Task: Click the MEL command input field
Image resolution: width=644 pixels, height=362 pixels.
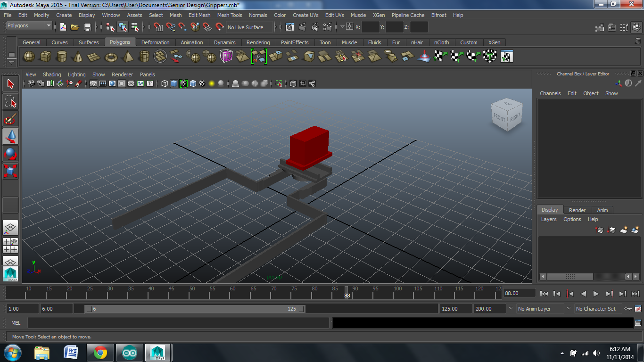Action: pyautogui.click(x=178, y=323)
